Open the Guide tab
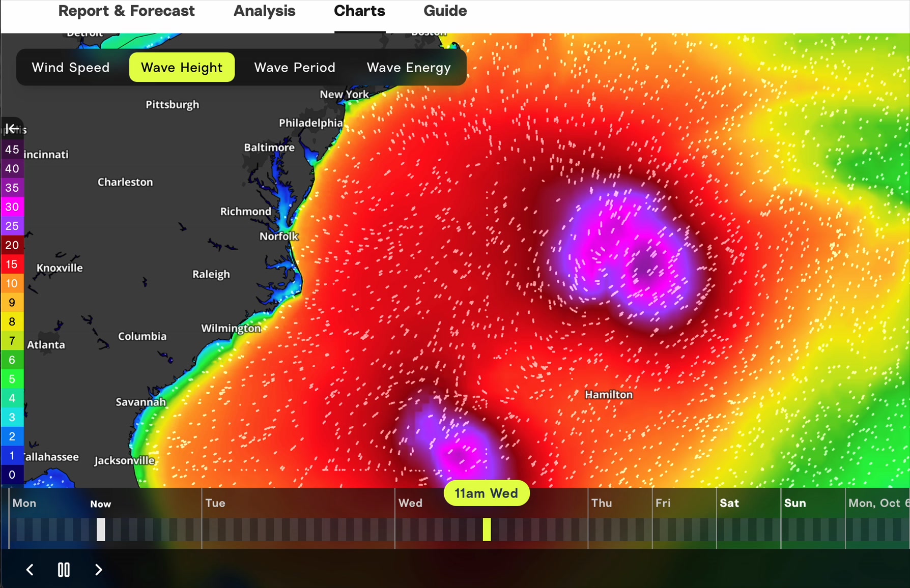910x588 pixels. [x=445, y=11]
